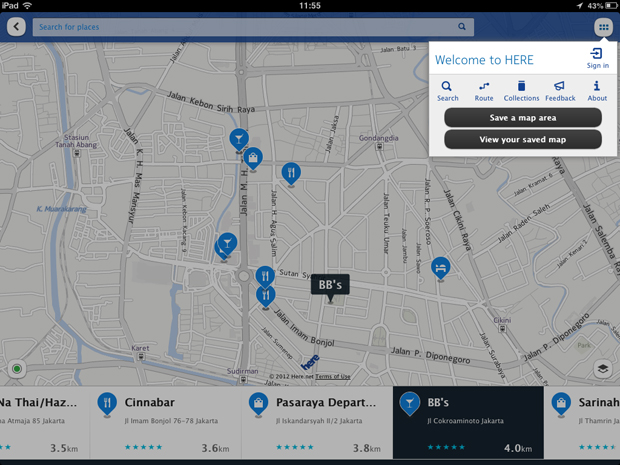620x465 pixels.
Task: Open the Sarinah result card
Action: (x=582, y=422)
